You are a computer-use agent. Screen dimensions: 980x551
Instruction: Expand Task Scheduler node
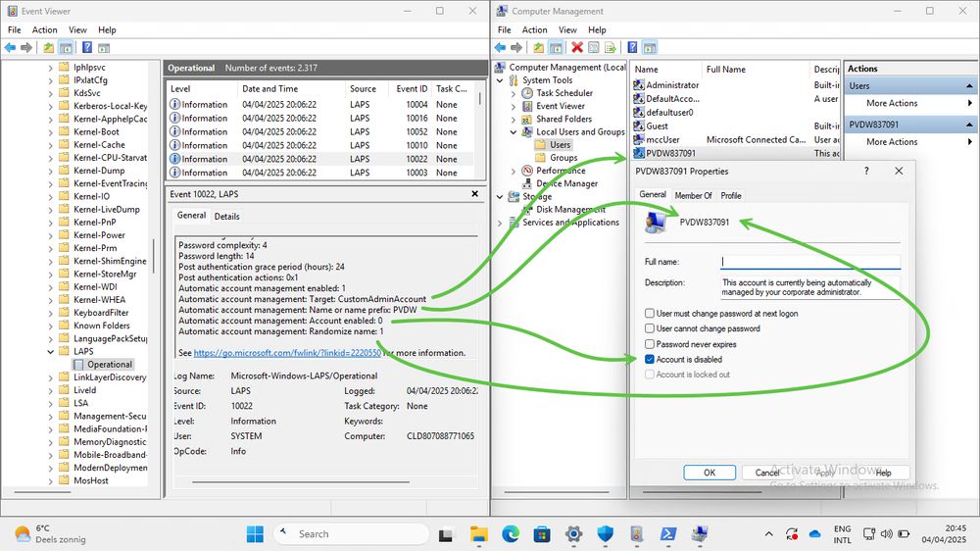tap(514, 93)
